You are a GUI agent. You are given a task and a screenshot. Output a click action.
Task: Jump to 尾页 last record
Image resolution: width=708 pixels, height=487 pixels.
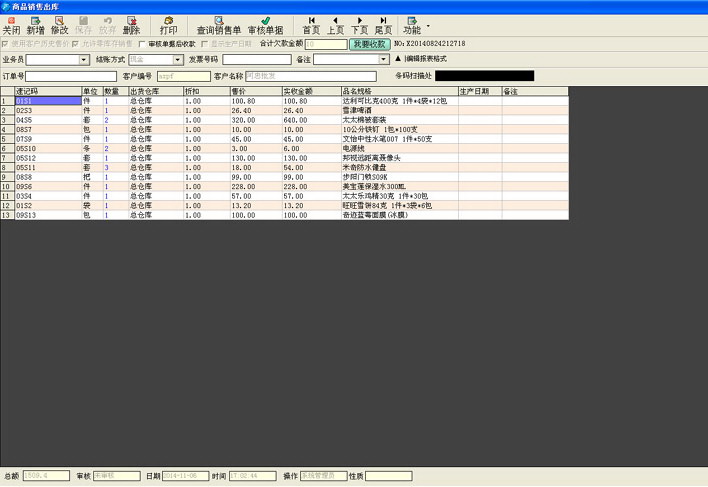[x=382, y=25]
